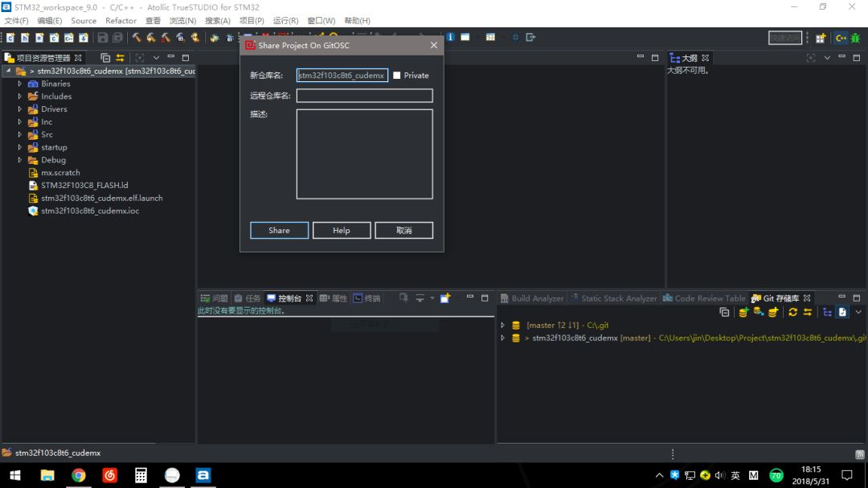Expand the Debug folder
Viewport: 868px width, 488px height.
click(20, 160)
